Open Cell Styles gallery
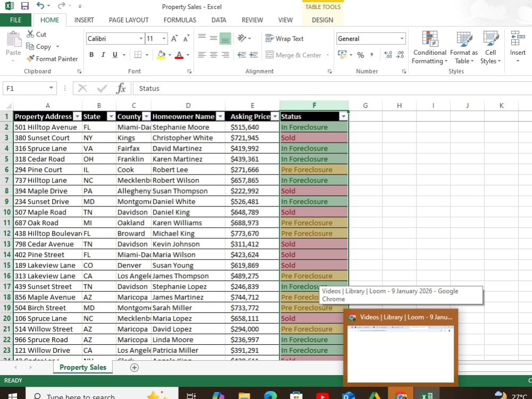This screenshot has width=532, height=399. (x=491, y=47)
